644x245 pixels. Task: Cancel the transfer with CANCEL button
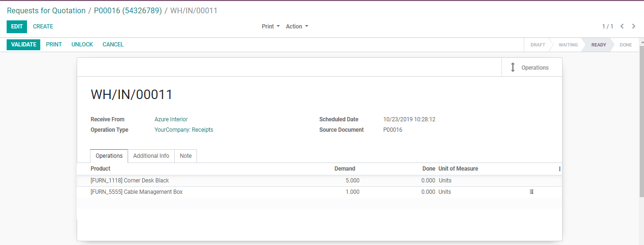(x=113, y=45)
